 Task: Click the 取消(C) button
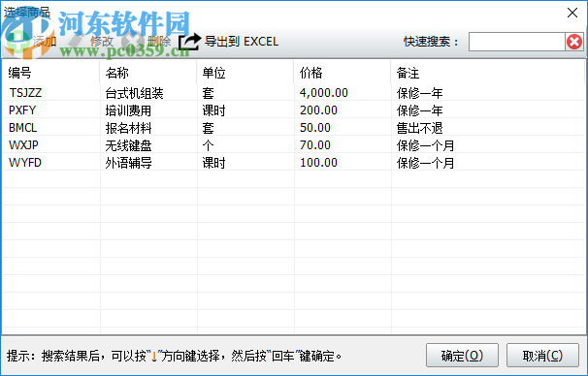click(542, 355)
